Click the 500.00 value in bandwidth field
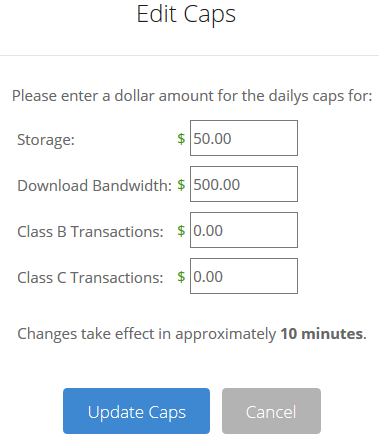The height and width of the screenshot is (445, 379). pyautogui.click(x=217, y=185)
